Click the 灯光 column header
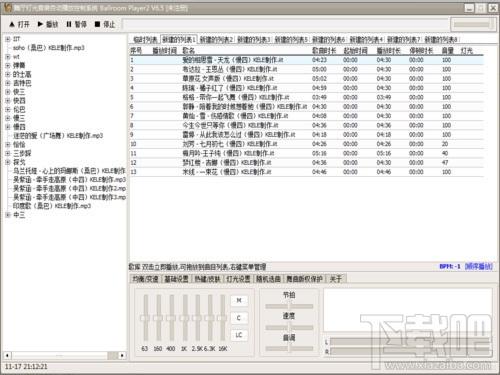 467,51
